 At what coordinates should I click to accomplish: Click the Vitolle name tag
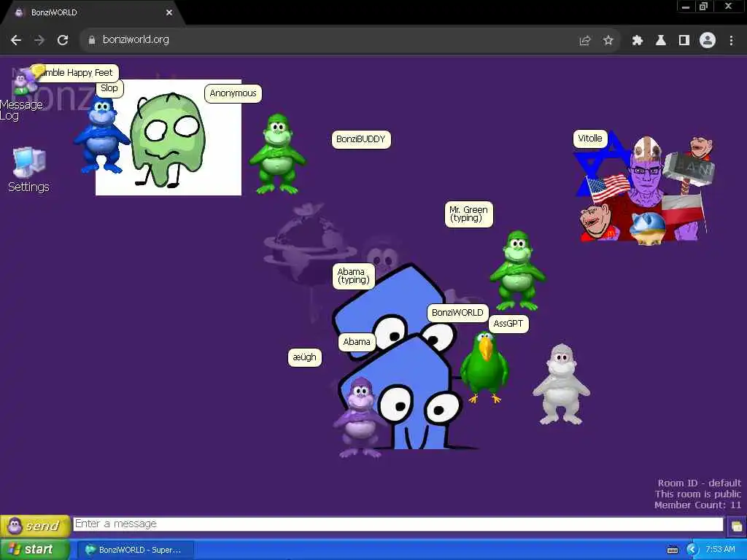[589, 139]
